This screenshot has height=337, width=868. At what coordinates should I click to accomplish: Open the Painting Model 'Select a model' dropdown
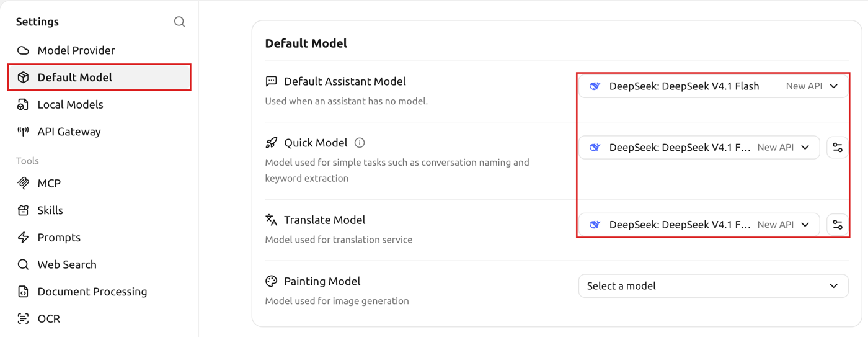coord(713,286)
